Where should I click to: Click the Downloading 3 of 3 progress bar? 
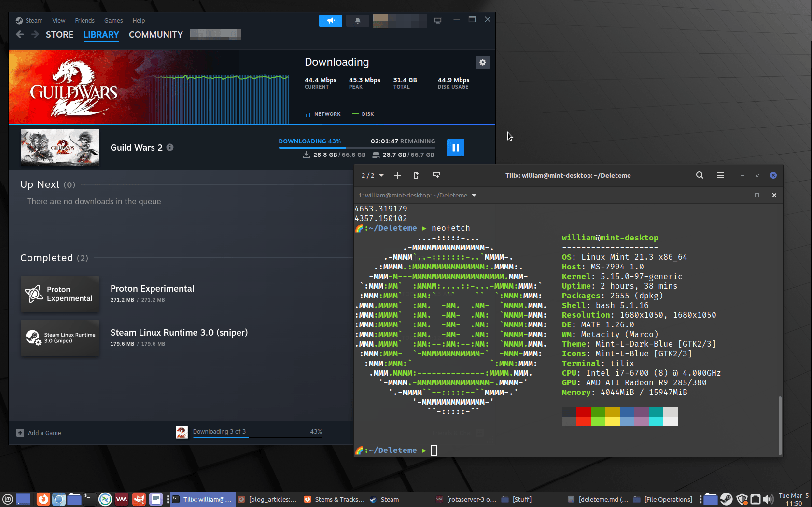[x=257, y=437]
